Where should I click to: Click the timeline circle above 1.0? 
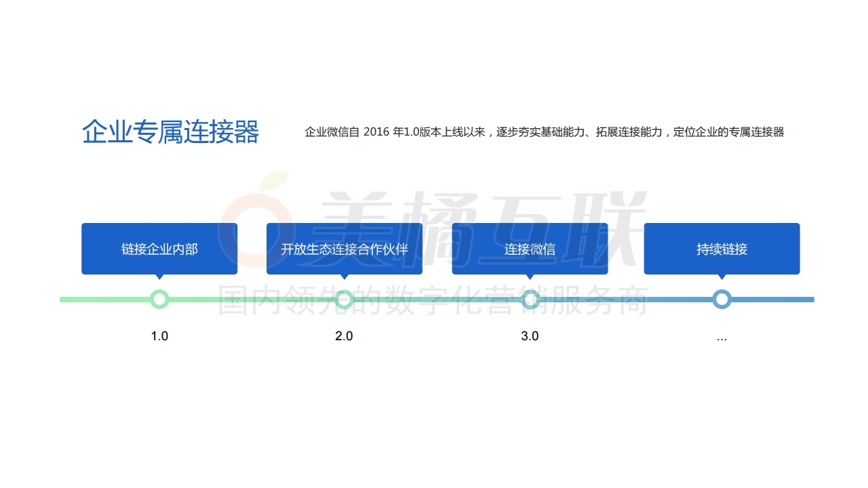coord(159,299)
